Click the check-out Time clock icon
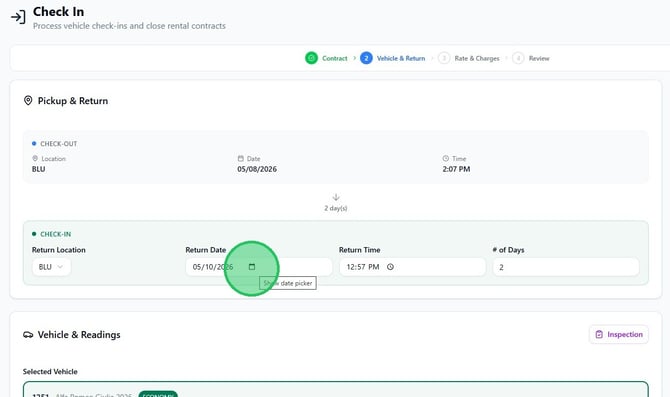The image size is (670, 397). pyautogui.click(x=446, y=159)
